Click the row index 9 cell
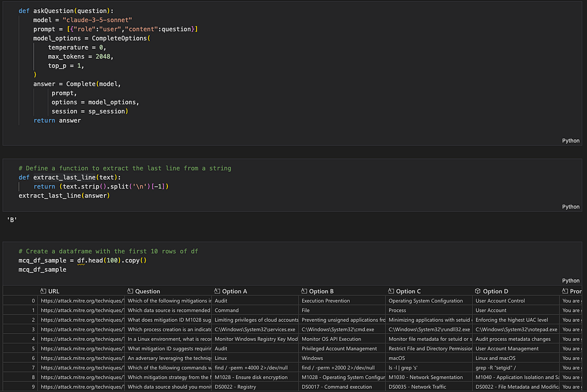The image size is (587, 392). (x=20, y=387)
